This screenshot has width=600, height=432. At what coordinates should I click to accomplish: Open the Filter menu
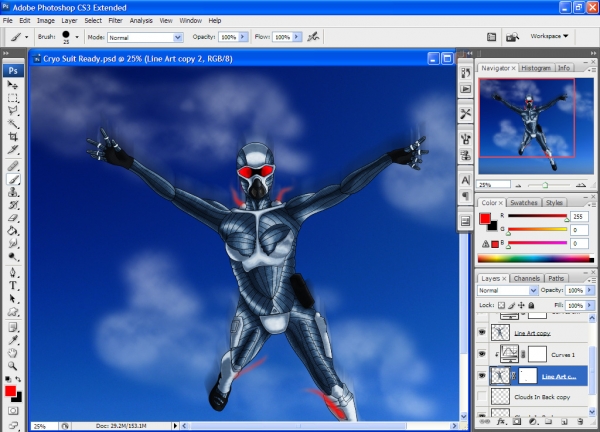[x=115, y=21]
